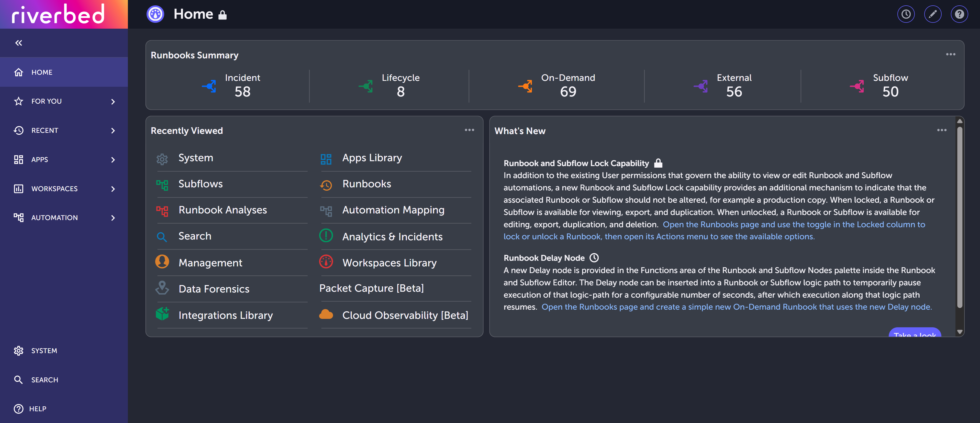This screenshot has width=980, height=423.
Task: Open SYSTEM in the sidebar
Action: tap(64, 351)
